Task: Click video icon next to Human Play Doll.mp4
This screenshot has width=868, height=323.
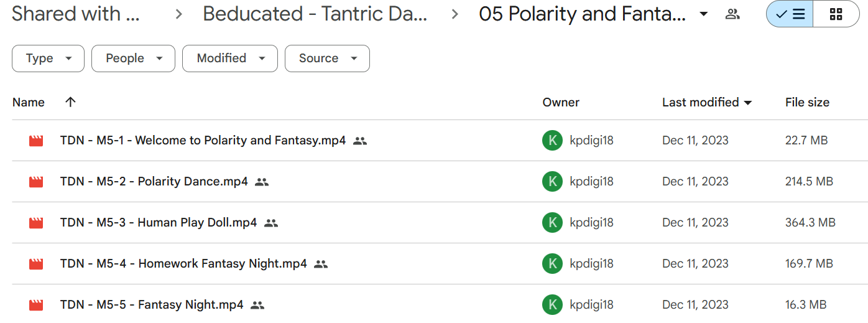Action: click(36, 223)
